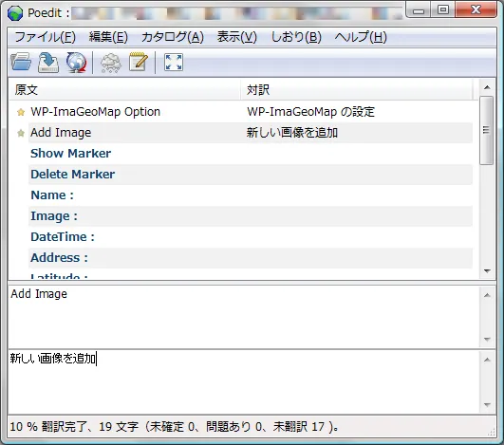Sort by the 原文 column header
Screen dimensions: 504x445
pyautogui.click(x=125, y=90)
